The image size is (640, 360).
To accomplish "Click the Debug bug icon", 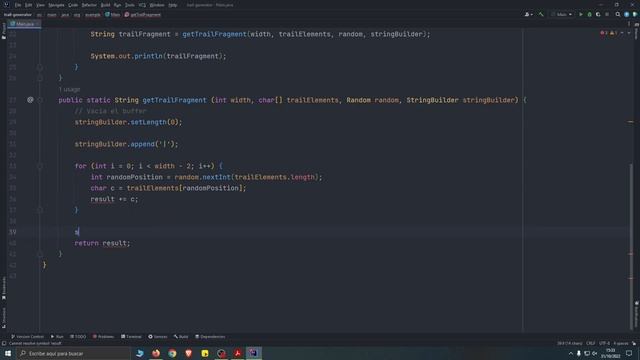I will (x=589, y=14).
